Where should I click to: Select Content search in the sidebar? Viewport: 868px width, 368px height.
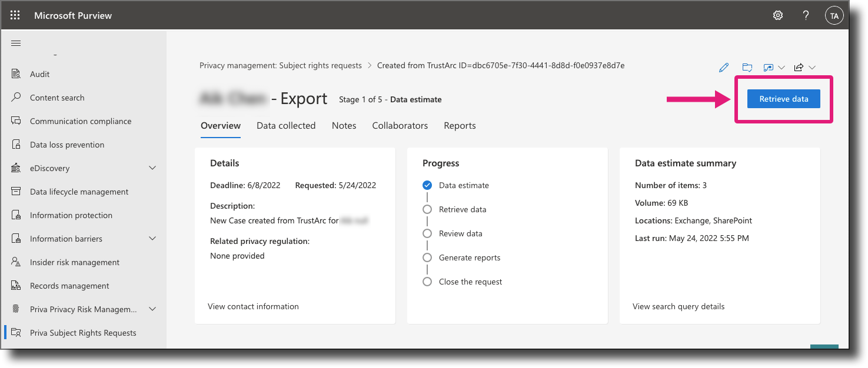57,97
